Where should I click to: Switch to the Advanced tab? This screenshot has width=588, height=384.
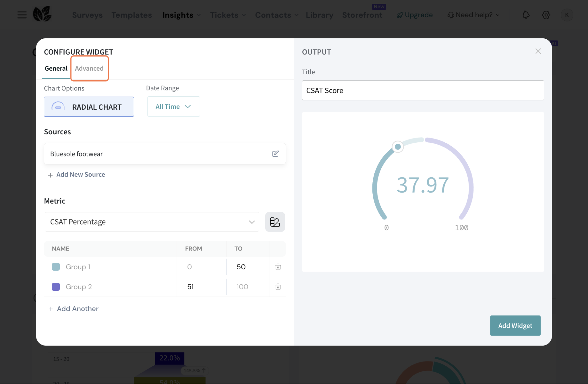89,68
